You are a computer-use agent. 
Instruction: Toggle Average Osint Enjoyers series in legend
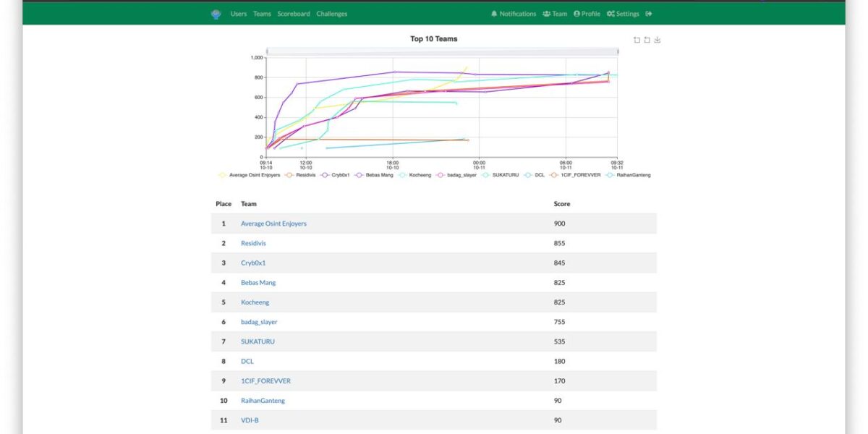point(249,175)
